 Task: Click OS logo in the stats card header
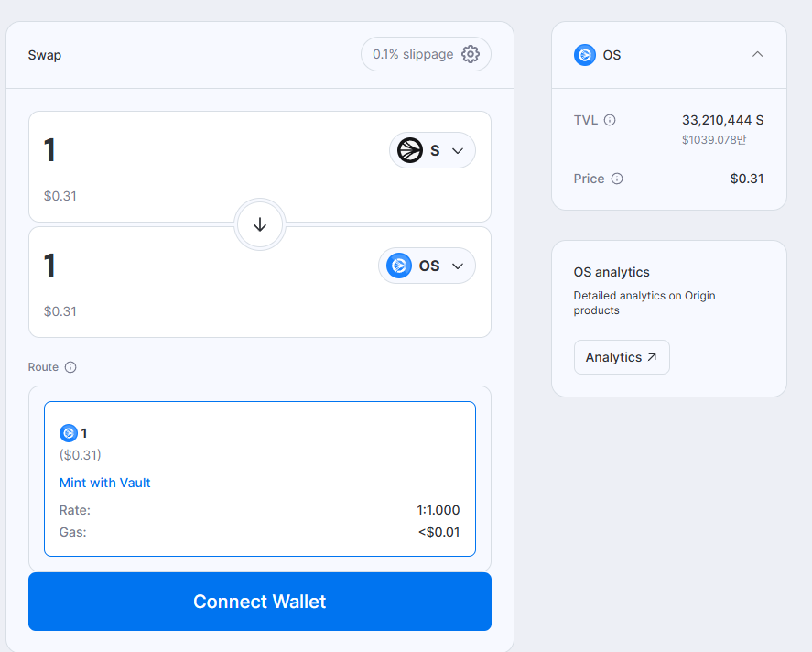585,54
